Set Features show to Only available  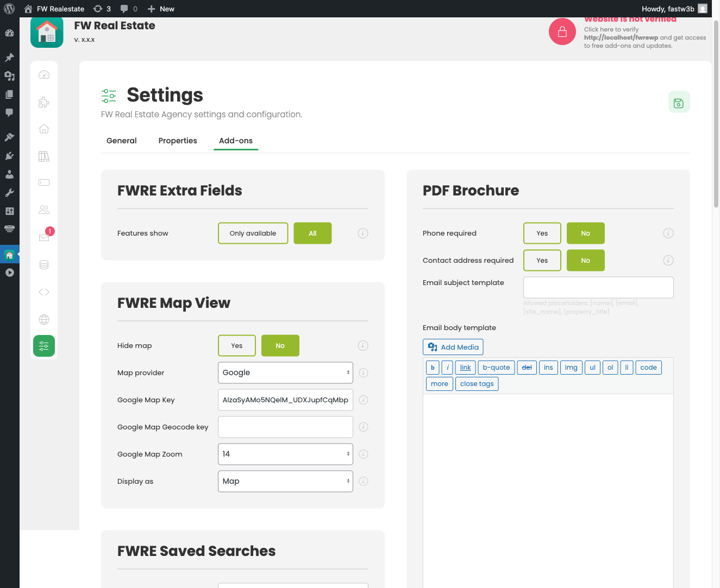(253, 233)
